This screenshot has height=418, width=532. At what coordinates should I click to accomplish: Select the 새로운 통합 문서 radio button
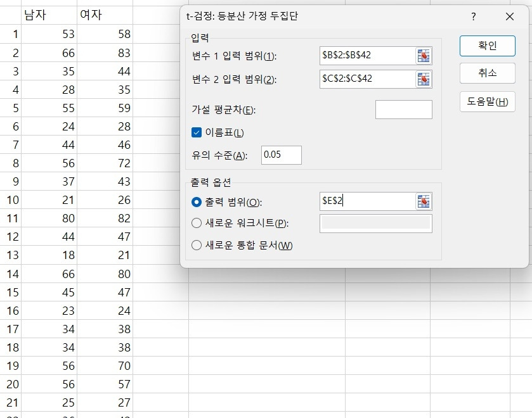click(197, 244)
